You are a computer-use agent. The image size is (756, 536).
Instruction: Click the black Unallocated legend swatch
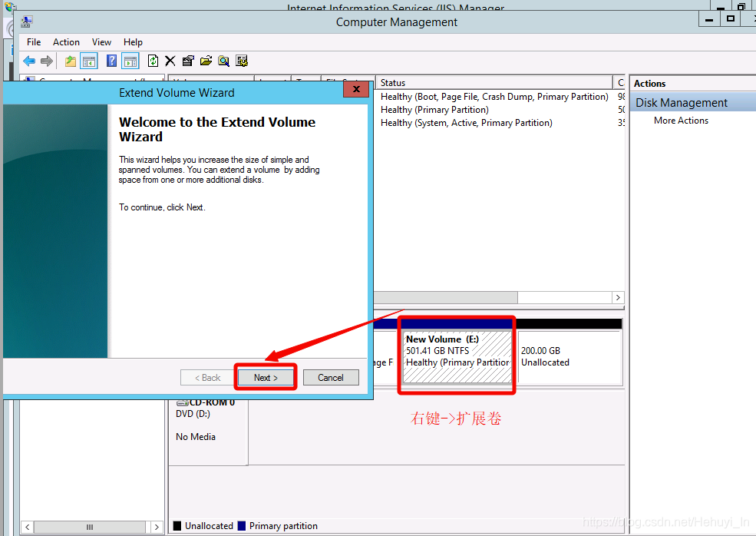pos(177,526)
